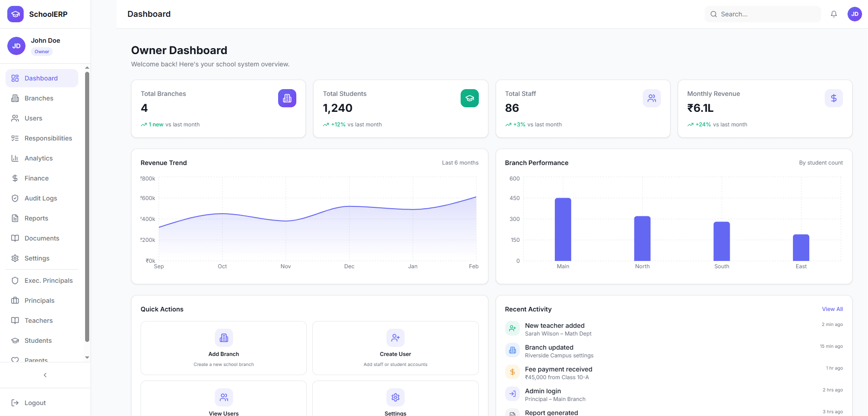The height and width of the screenshot is (416, 868).
Task: Click the Main branch bar
Action: coord(563,229)
